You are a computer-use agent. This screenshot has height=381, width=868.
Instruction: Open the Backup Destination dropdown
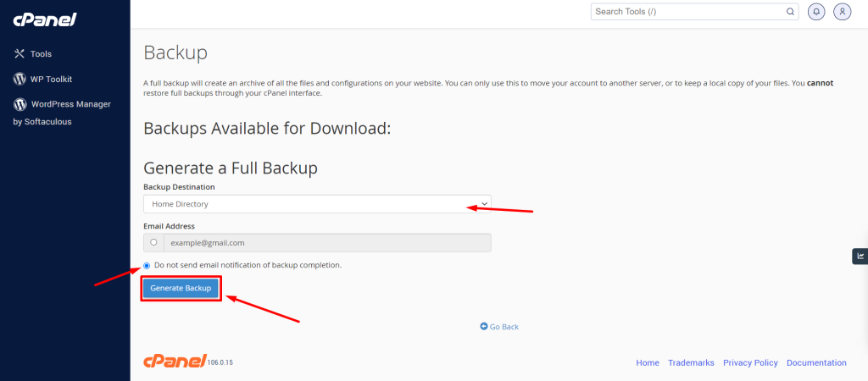click(x=317, y=204)
